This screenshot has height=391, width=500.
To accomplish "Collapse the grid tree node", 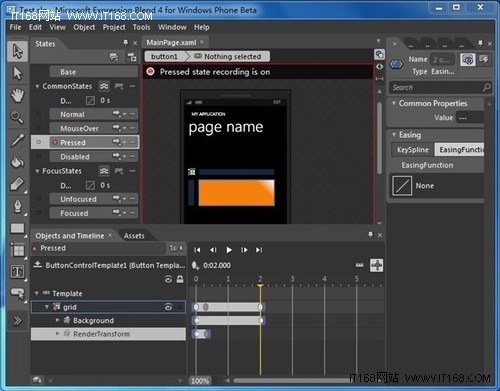I will pos(47,307).
